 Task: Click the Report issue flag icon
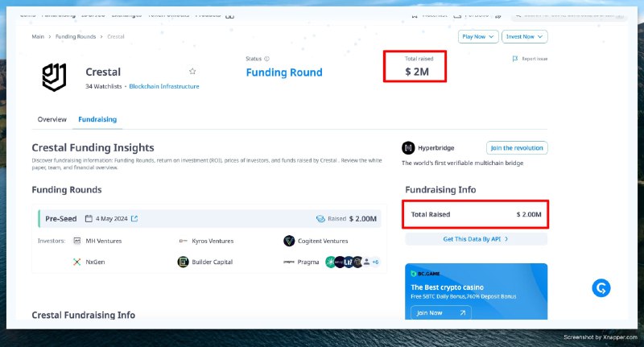(515, 59)
